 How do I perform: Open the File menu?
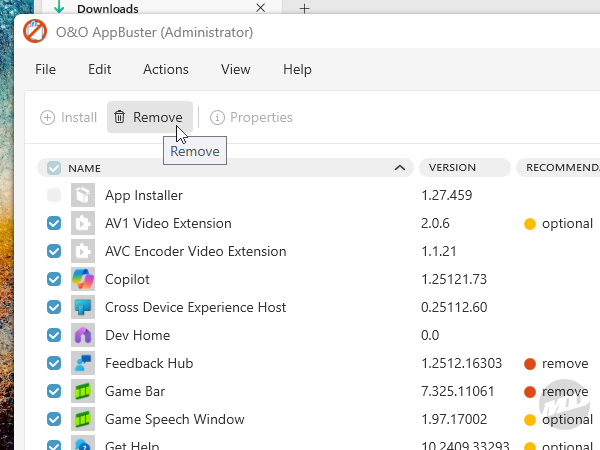click(x=45, y=70)
